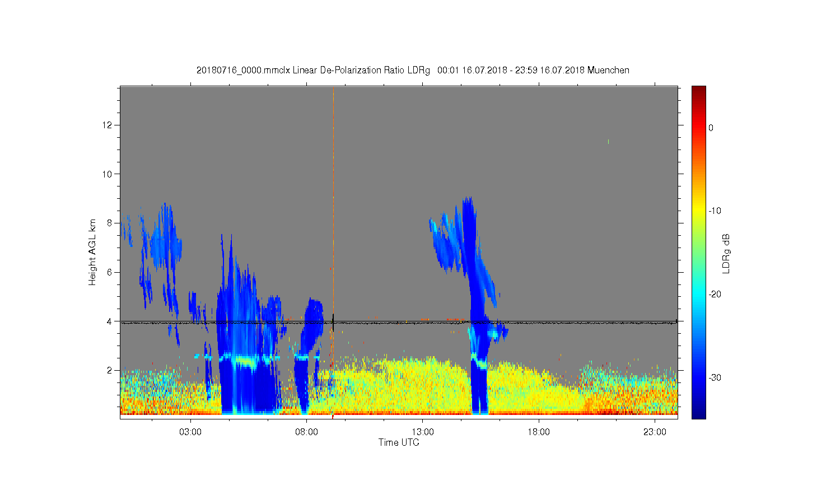Click the height tick label 4
840x504 pixels.
(110, 321)
